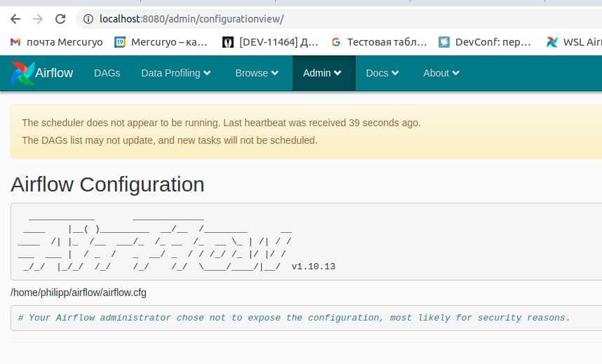Click the 'administrator chose not to expose' comment
The width and height of the screenshot is (602, 364).
(x=294, y=318)
